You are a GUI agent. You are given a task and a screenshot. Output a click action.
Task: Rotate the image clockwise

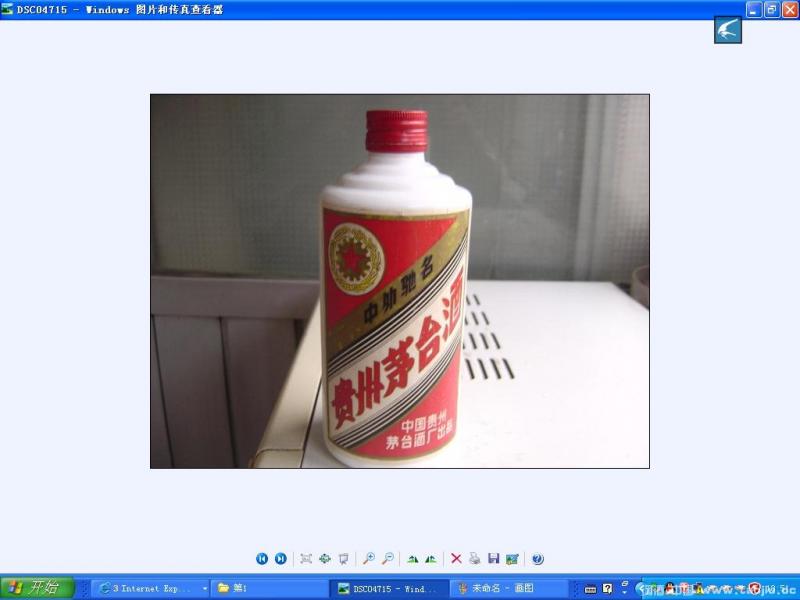(413, 559)
